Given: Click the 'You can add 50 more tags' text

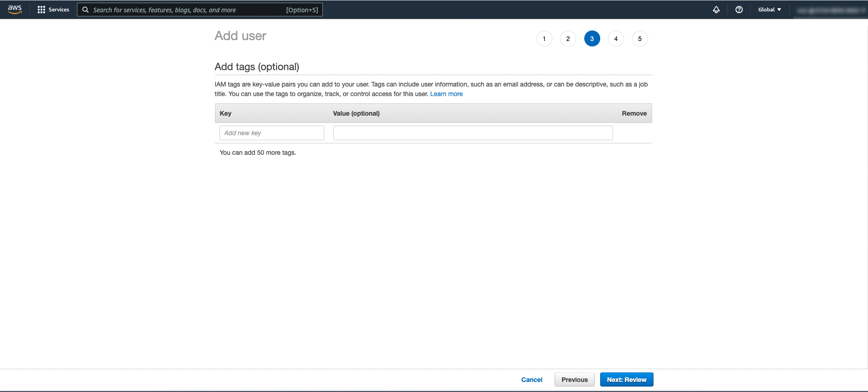Looking at the screenshot, I should tap(258, 153).
